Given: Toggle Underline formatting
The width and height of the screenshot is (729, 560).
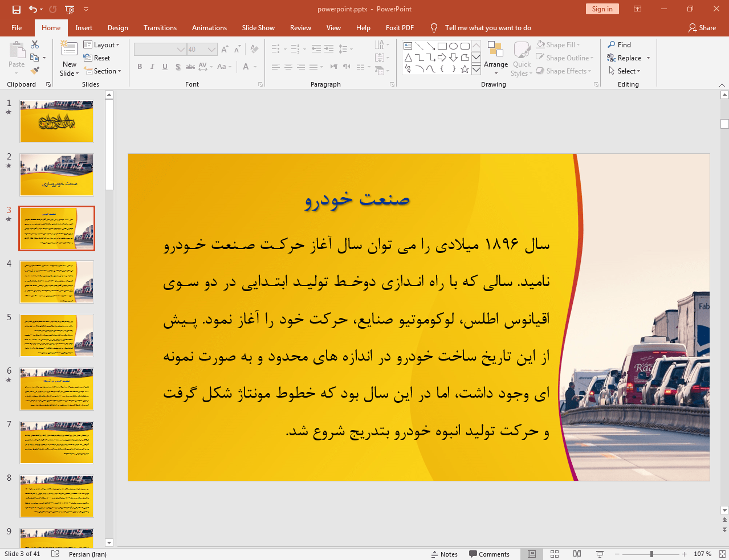Looking at the screenshot, I should tap(165, 67).
